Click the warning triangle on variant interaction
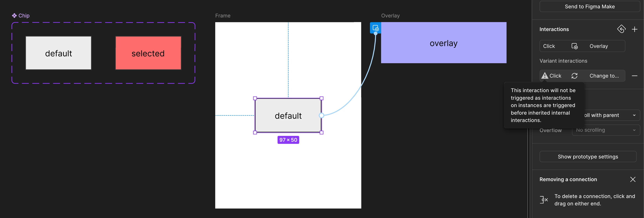The image size is (644, 218). point(544,76)
